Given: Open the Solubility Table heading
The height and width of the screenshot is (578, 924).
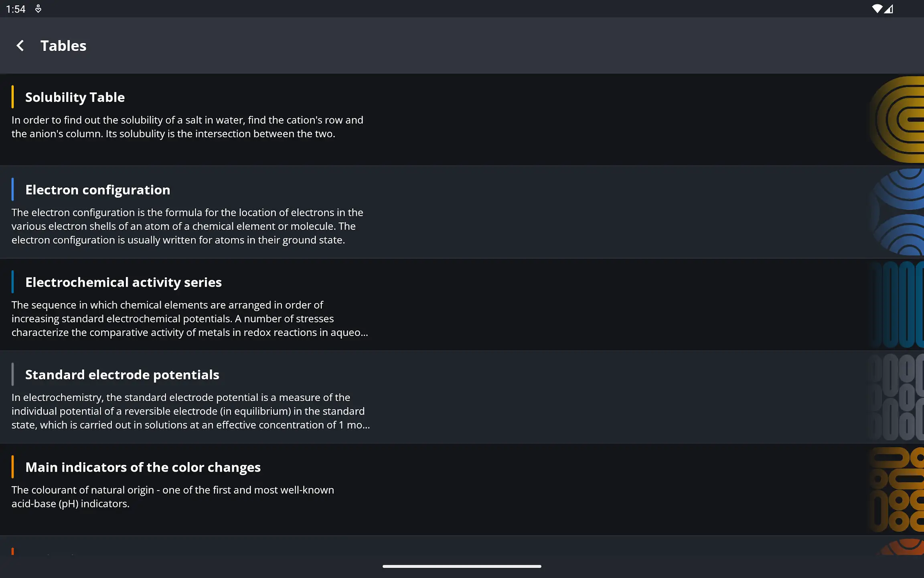Looking at the screenshot, I should [75, 97].
